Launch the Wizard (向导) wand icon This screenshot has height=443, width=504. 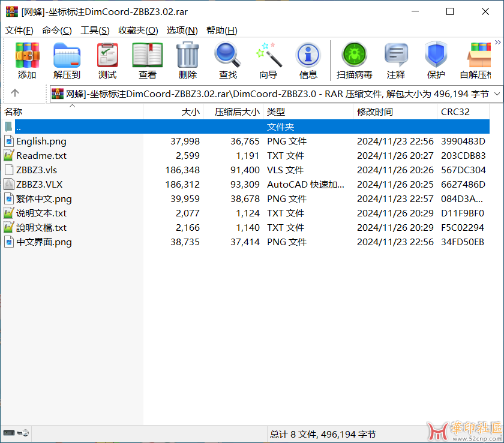[269, 55]
